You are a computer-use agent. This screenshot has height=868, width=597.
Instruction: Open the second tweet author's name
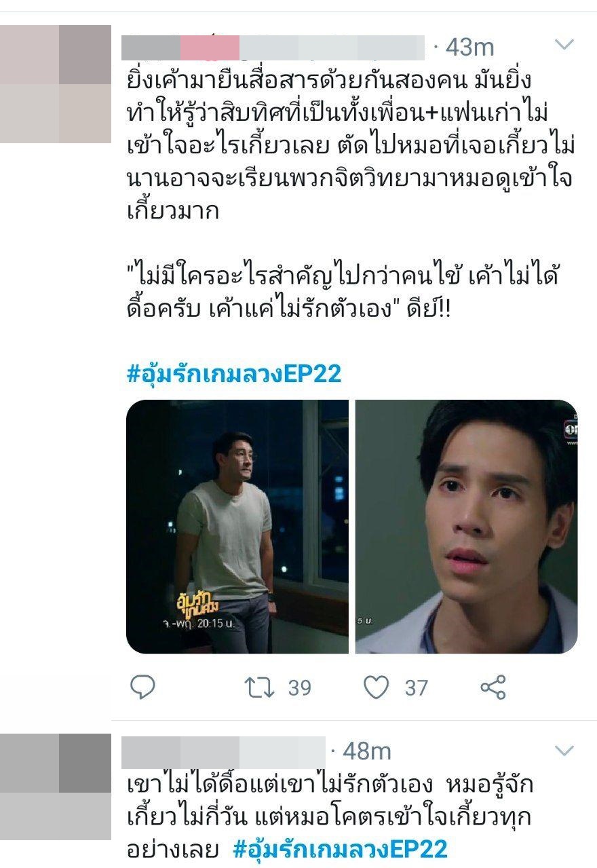[223, 751]
